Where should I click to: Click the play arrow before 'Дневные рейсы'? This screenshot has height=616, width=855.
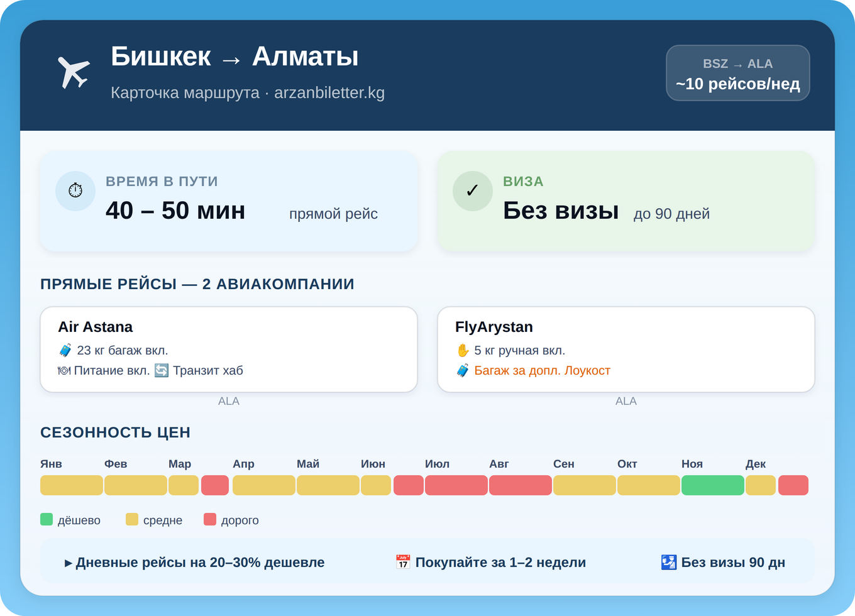pyautogui.click(x=68, y=563)
